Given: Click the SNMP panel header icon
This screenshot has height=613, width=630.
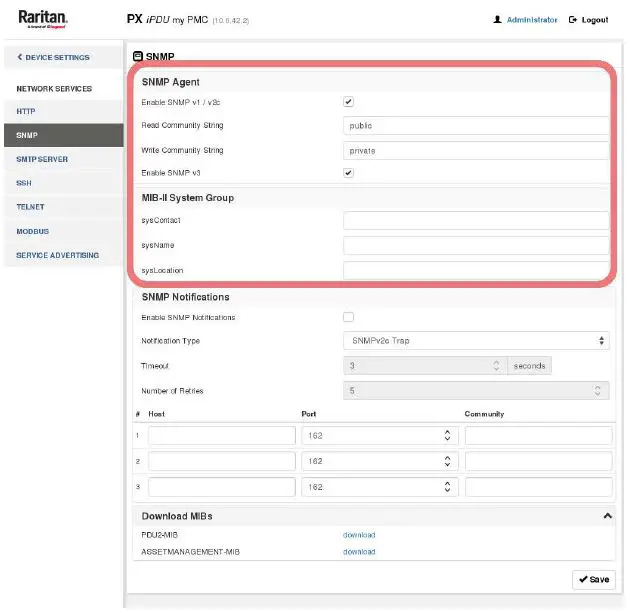Looking at the screenshot, I should point(138,56).
